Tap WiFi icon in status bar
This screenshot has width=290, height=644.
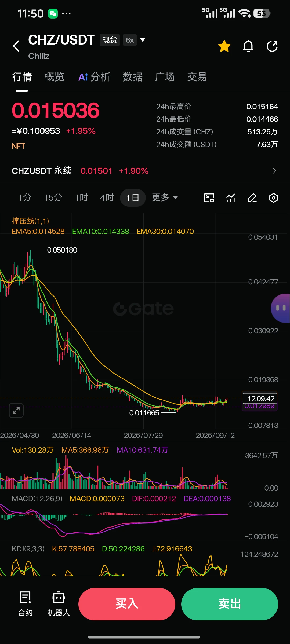[244, 13]
